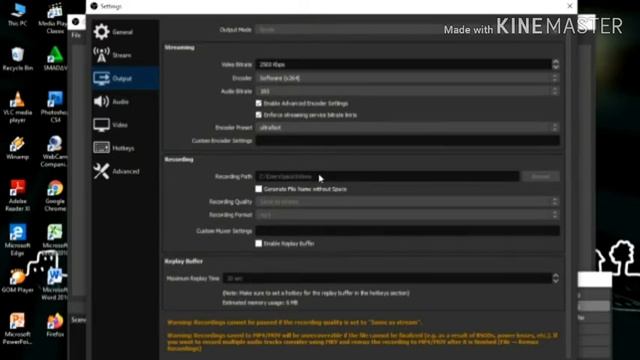The image size is (640, 360).
Task: Open the Recycle Bin desktop icon
Action: click(x=18, y=59)
